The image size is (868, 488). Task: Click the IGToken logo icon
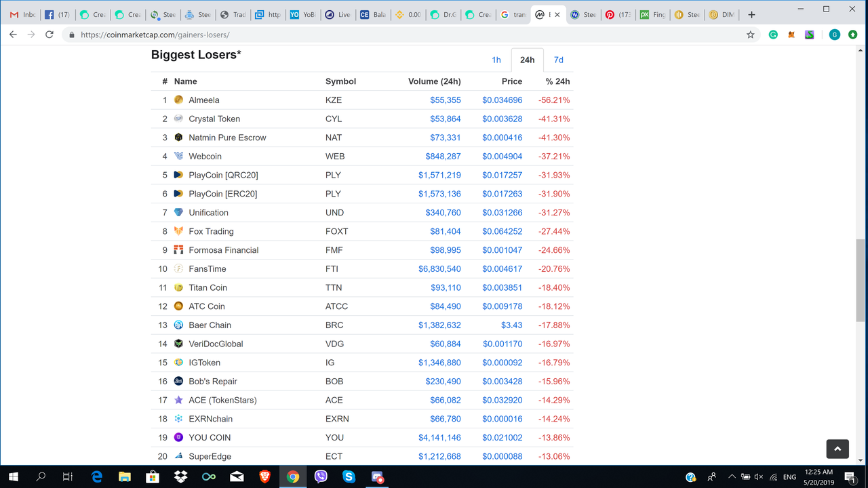click(x=178, y=363)
